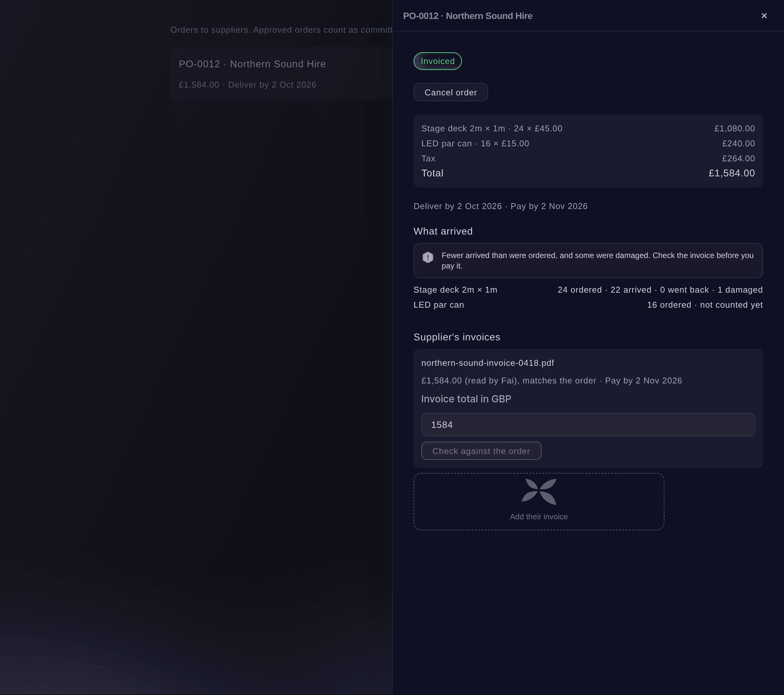Click the Supplier's invoices heading
The image size is (784, 695).
(x=457, y=337)
